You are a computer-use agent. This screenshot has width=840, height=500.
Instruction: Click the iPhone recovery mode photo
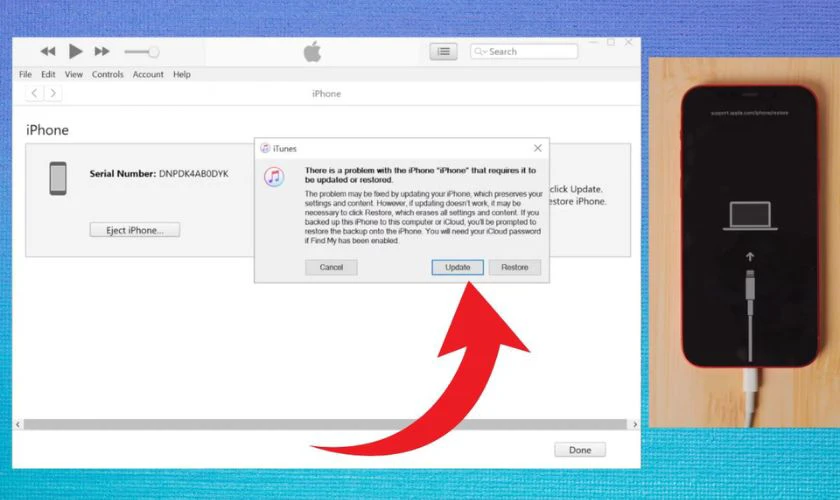tap(744, 242)
